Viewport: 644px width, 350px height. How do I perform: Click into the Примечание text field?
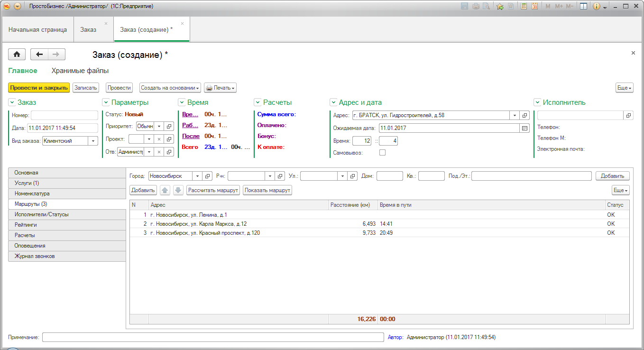212,337
